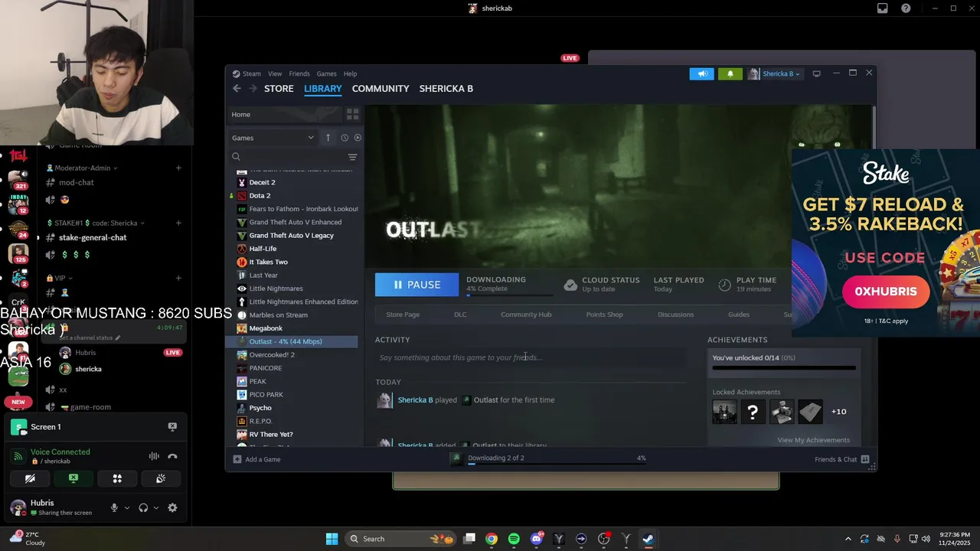Open Outlast Discussions link

tap(675, 315)
